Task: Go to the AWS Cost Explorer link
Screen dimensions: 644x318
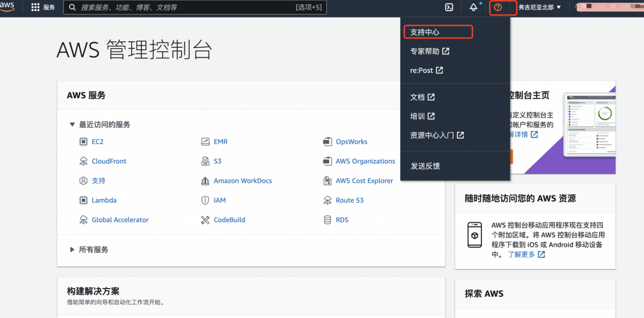Action: pyautogui.click(x=364, y=181)
